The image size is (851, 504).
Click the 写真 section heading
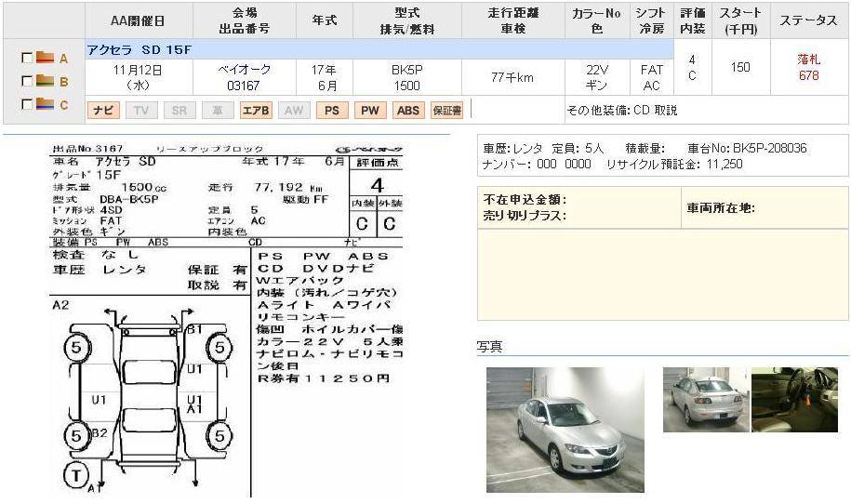[x=489, y=346]
